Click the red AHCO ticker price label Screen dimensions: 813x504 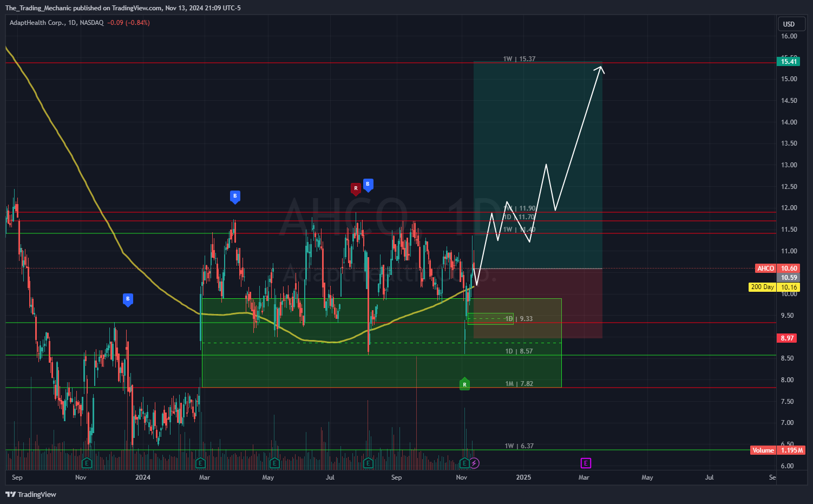[x=765, y=269]
